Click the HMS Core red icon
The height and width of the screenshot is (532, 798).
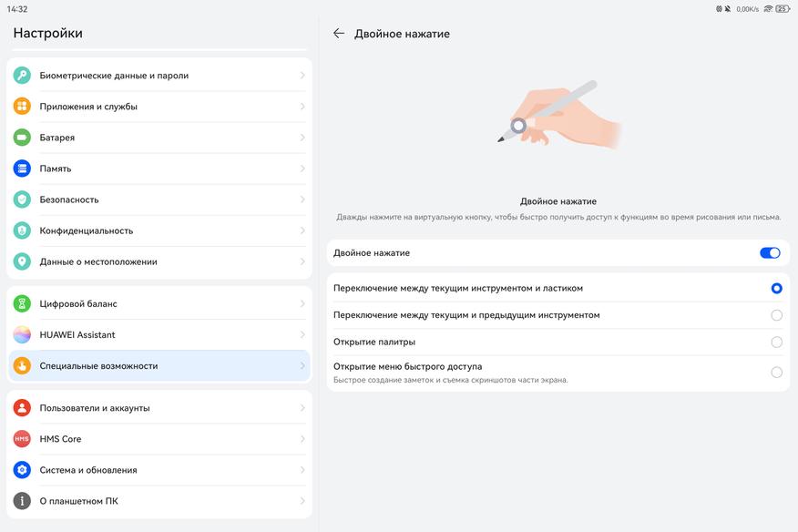tap(22, 439)
